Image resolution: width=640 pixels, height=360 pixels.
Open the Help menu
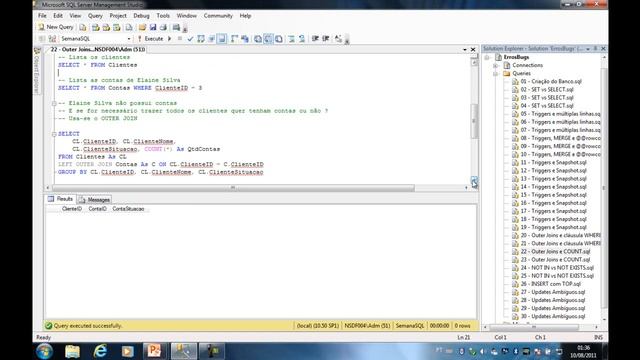[x=245, y=16]
